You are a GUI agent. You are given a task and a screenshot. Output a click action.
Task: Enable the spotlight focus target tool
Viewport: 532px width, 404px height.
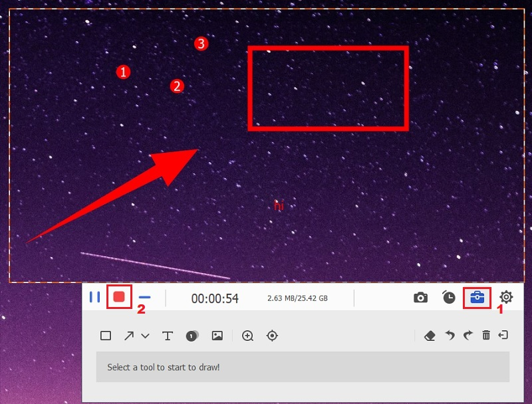(x=272, y=336)
